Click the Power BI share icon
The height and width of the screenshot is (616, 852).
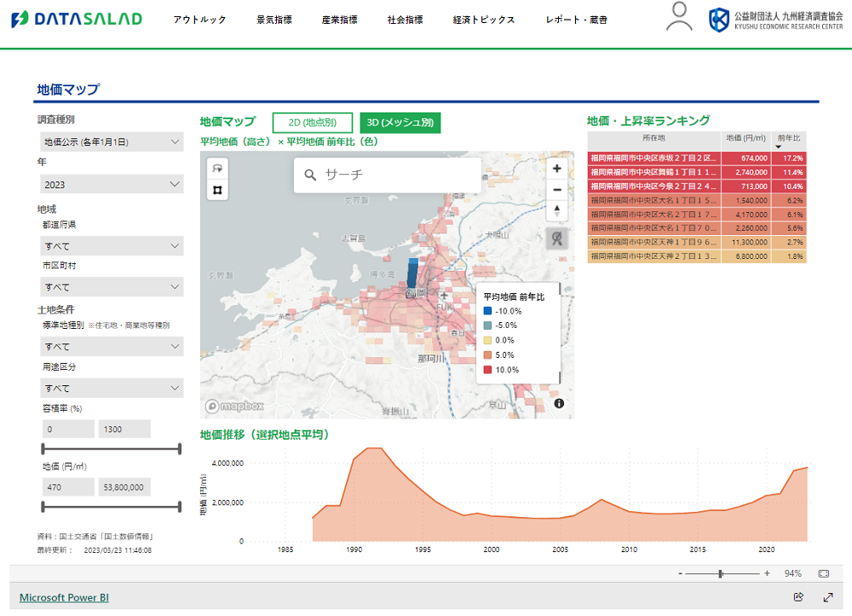point(798,597)
